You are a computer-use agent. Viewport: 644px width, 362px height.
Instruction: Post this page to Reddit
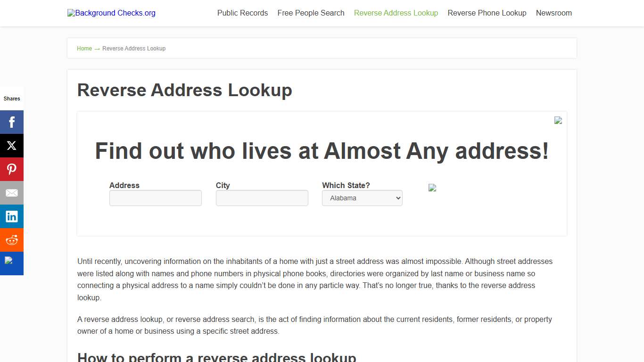pyautogui.click(x=12, y=239)
